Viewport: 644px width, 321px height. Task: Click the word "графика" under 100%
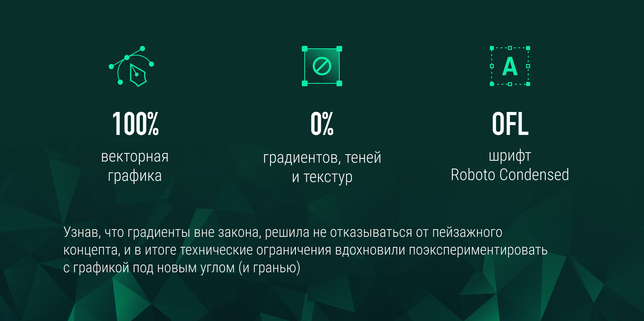coord(135,176)
